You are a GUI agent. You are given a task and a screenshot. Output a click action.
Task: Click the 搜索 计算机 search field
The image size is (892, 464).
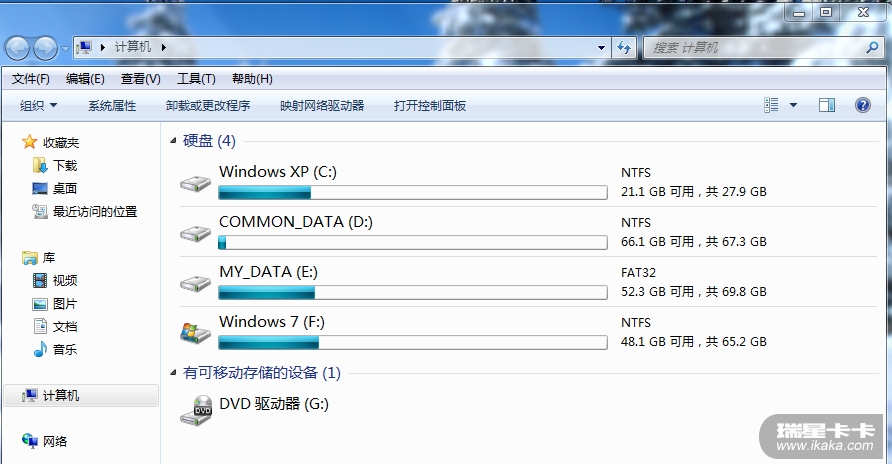(x=755, y=47)
